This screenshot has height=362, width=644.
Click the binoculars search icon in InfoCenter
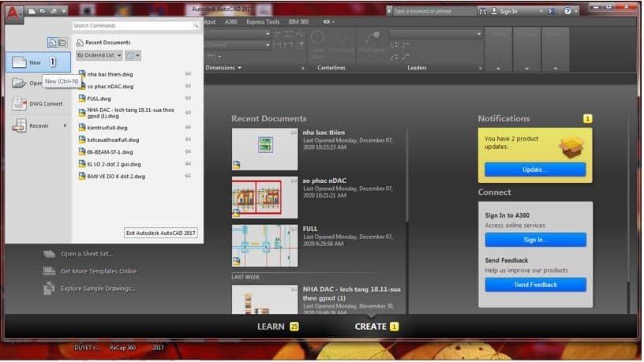pos(483,12)
